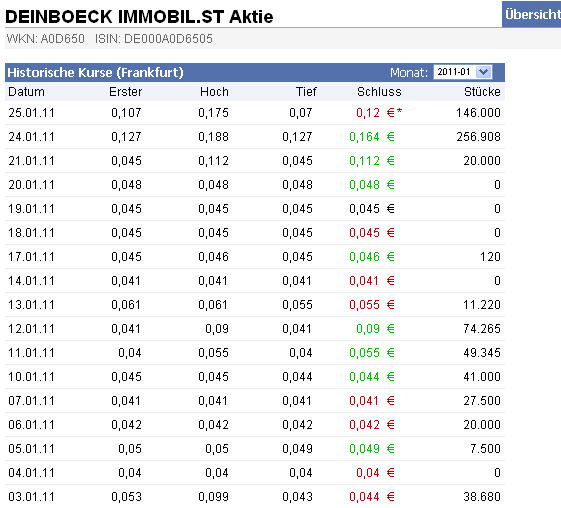Screen dimensions: 561x508
Task: Click the volume 120 for 17.01.11
Action: point(490,257)
